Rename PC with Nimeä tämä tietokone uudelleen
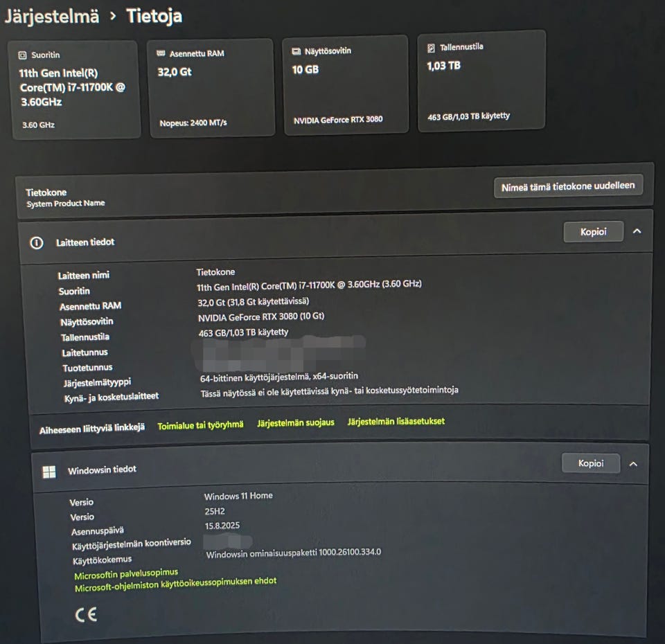This screenshot has width=665, height=644. pyautogui.click(x=568, y=186)
